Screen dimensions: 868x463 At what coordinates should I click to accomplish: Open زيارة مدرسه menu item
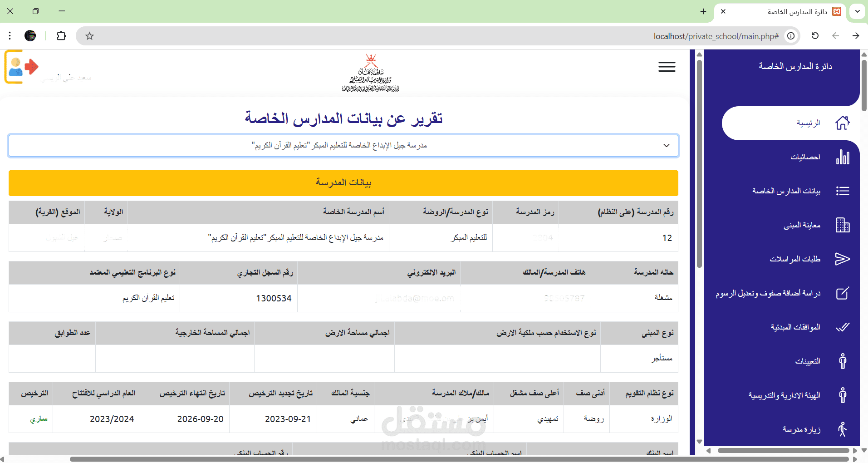coord(801,429)
